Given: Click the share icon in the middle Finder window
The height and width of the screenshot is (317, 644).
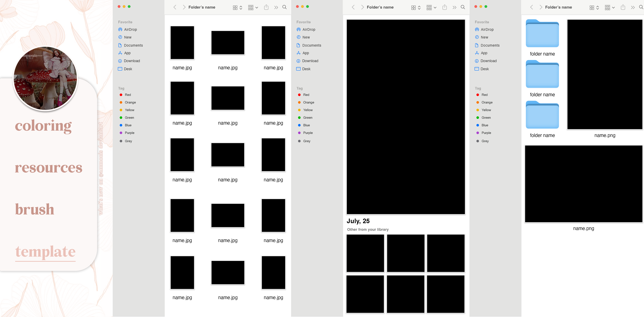Looking at the screenshot, I should [x=445, y=7].
